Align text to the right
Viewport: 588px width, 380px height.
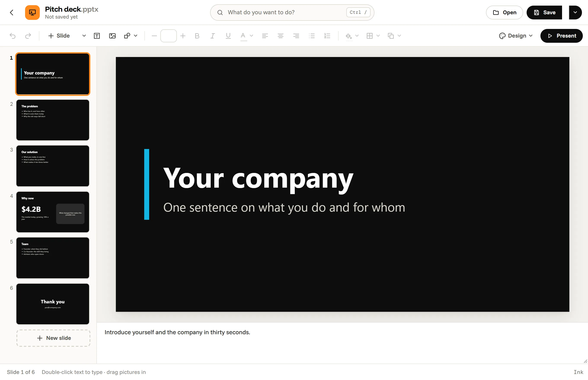pos(296,36)
